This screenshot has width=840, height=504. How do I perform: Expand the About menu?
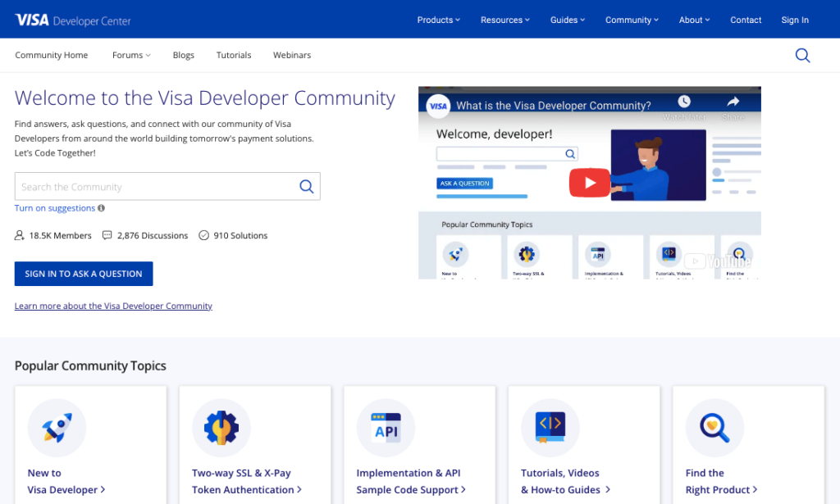pyautogui.click(x=694, y=20)
